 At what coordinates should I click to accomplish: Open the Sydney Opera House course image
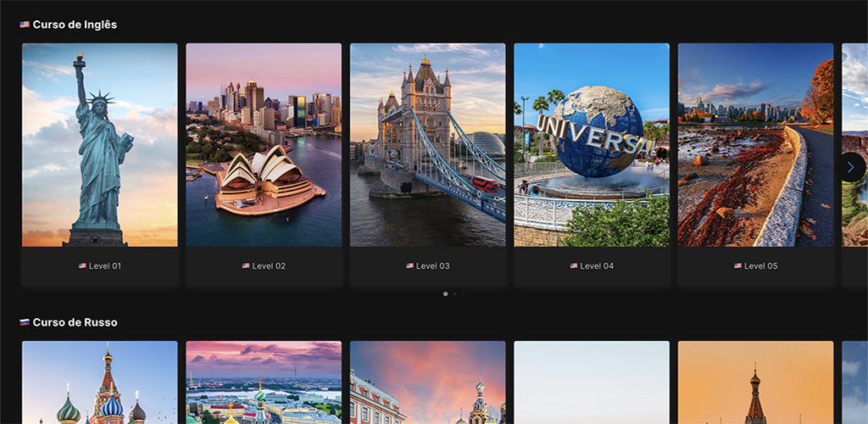(x=264, y=145)
